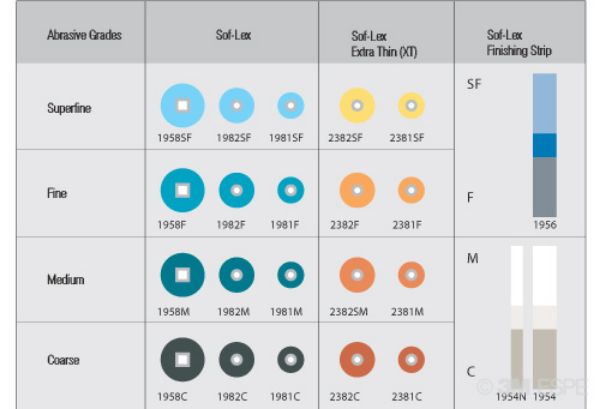
Task: Select the yellow 2382SF disc
Action: (357, 105)
